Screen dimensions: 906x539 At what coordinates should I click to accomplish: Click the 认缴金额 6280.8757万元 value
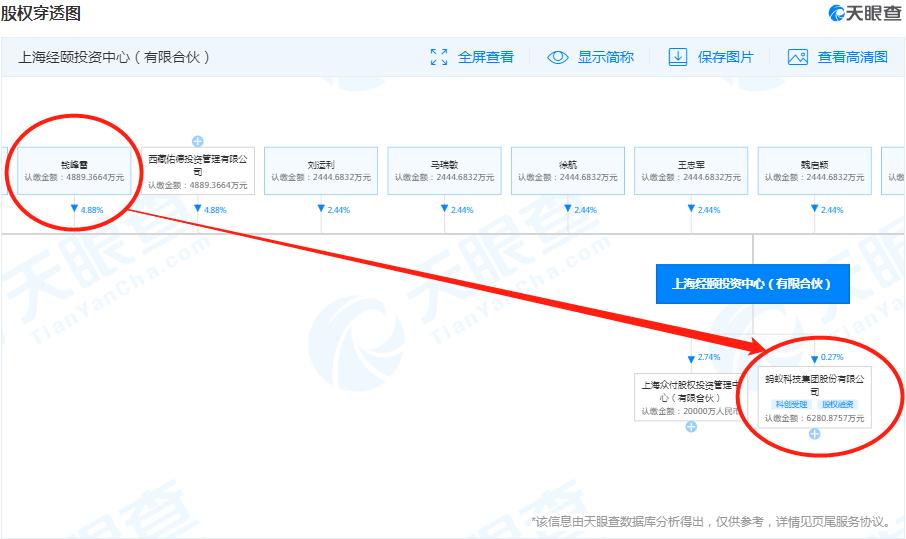tap(815, 418)
